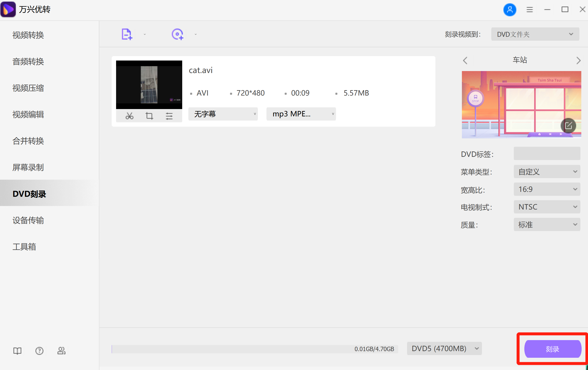Show next DVD template with right arrow
Image resolution: width=588 pixels, height=370 pixels.
click(578, 61)
